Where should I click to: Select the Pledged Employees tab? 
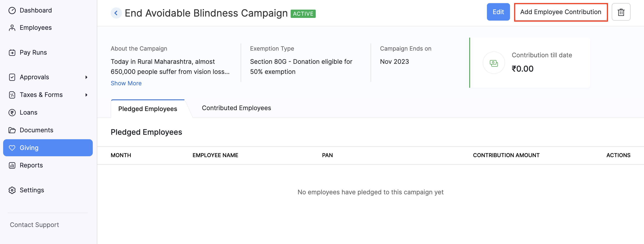(147, 109)
